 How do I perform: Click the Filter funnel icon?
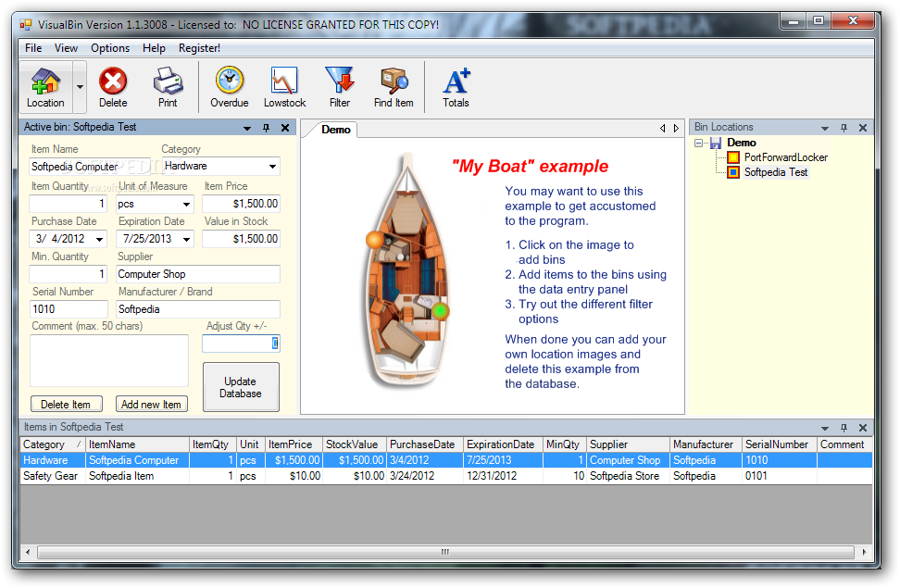tap(339, 87)
